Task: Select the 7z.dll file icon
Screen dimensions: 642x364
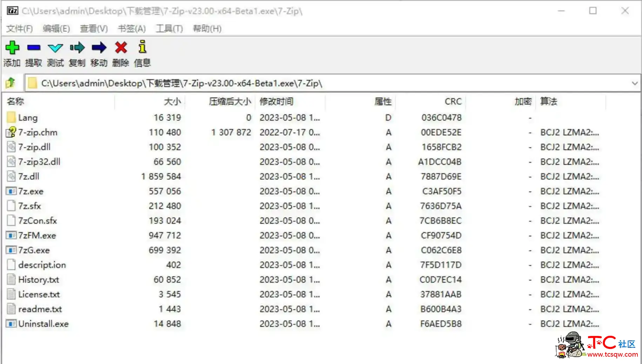Action: (11, 176)
